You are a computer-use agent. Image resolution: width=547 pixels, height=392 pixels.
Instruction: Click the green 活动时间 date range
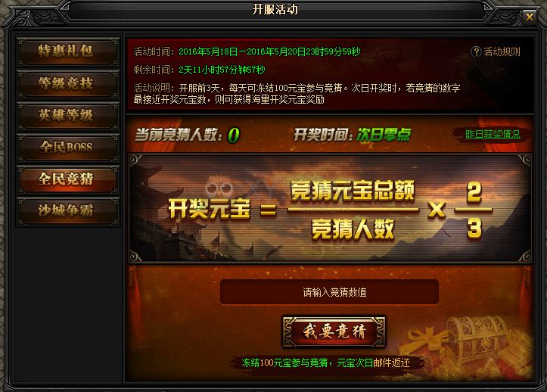tap(269, 51)
